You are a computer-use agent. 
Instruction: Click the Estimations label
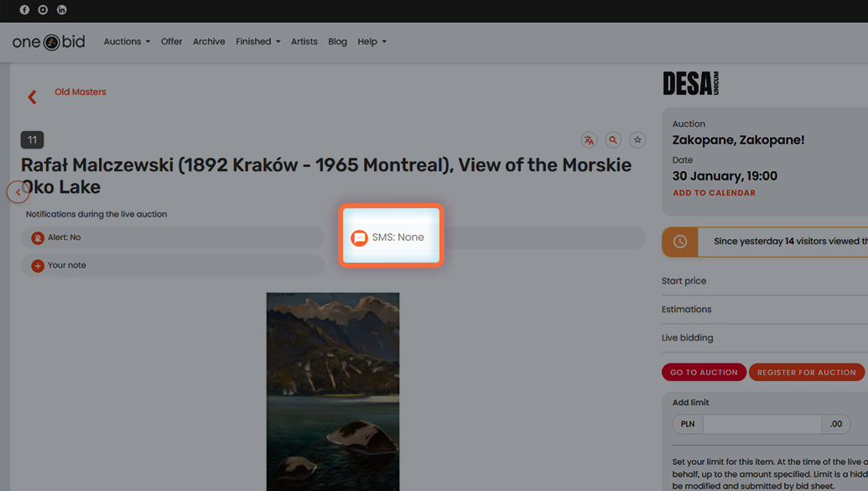click(686, 309)
